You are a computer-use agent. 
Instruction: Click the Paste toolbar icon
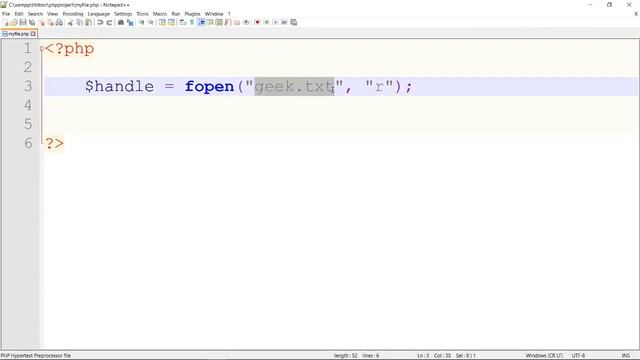click(x=88, y=22)
